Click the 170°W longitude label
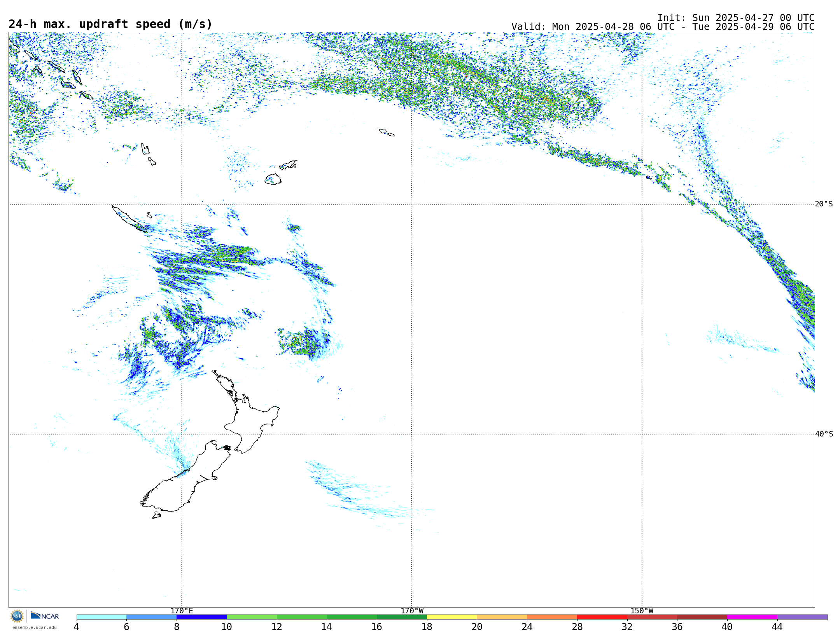 (x=412, y=611)
